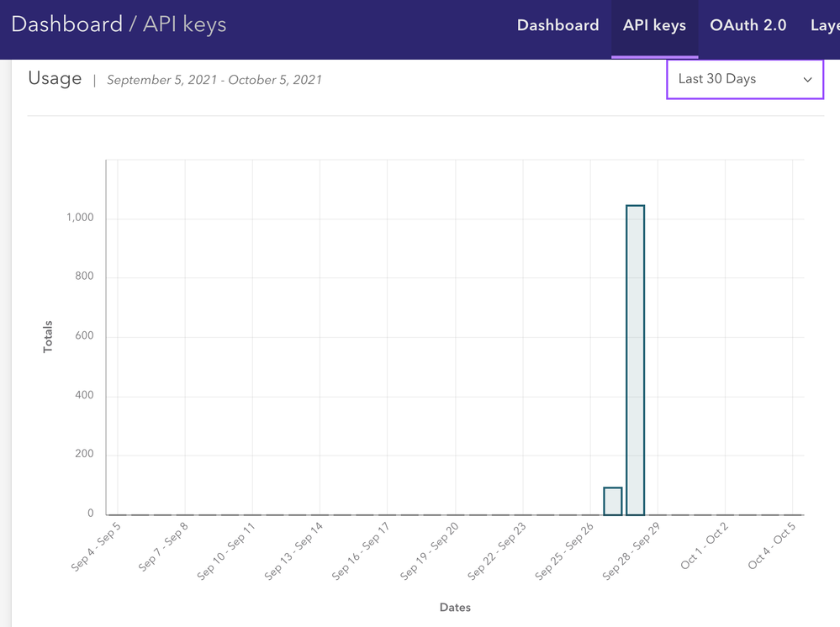This screenshot has width=840, height=627.
Task: Click the 400 y-axis label
Action: [x=84, y=395]
